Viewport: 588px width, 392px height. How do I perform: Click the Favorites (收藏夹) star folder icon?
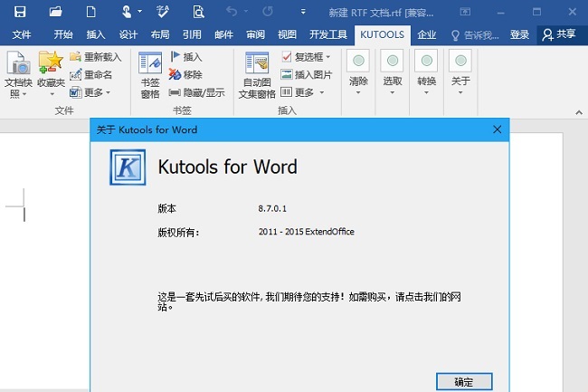(x=51, y=74)
